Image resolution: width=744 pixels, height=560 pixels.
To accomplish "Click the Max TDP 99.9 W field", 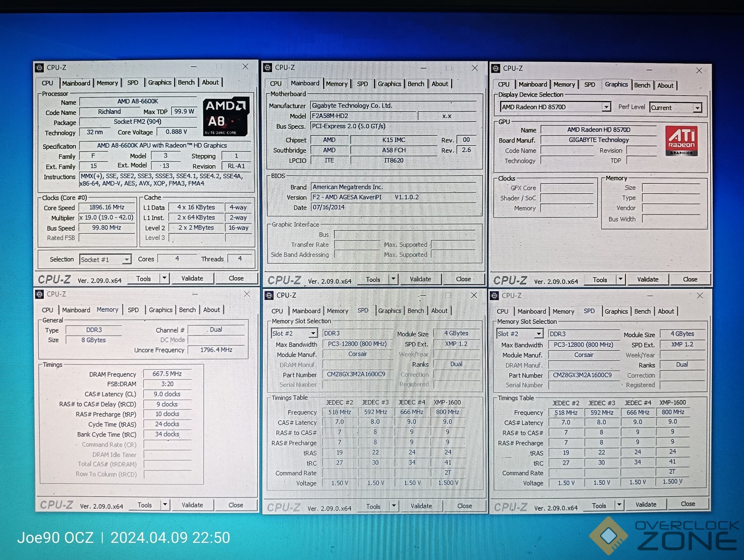I will [x=184, y=112].
